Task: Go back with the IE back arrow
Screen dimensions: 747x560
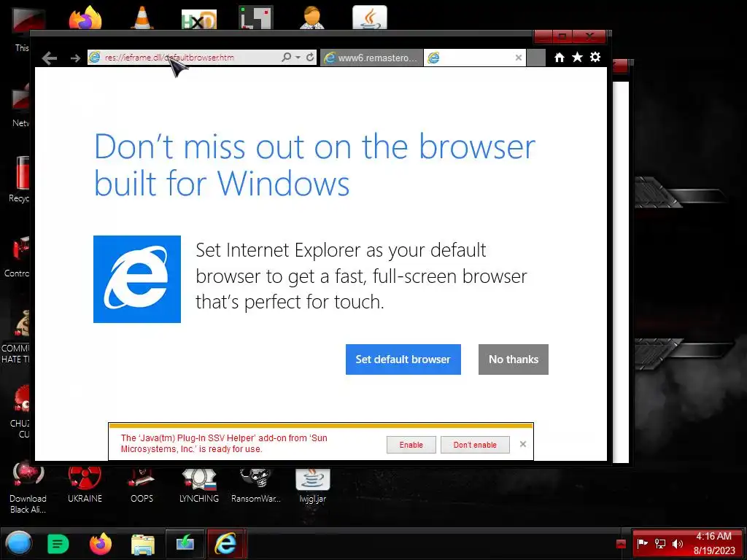Action: point(50,58)
